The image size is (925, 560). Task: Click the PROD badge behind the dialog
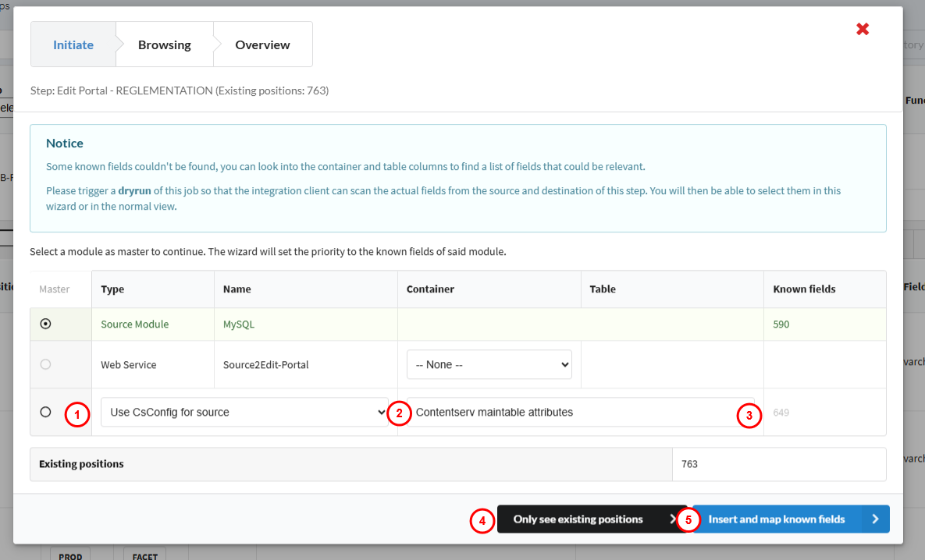pyautogui.click(x=70, y=555)
